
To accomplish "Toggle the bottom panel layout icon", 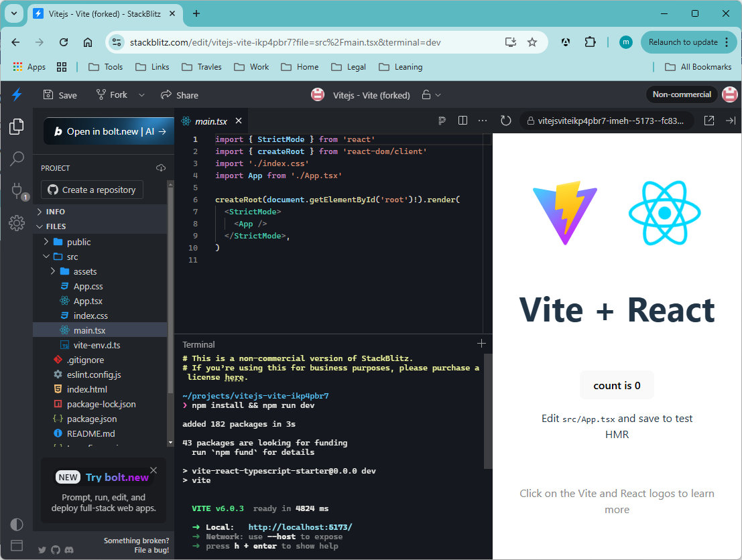I will pos(17,545).
